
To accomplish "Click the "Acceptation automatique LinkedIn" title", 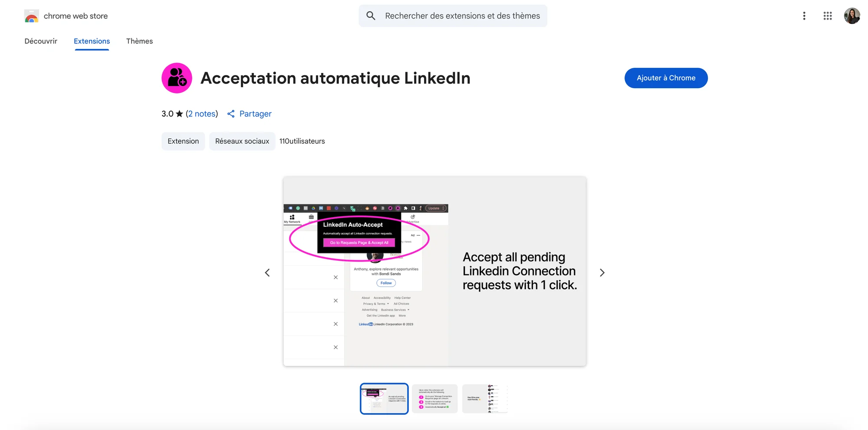I will click(x=335, y=78).
